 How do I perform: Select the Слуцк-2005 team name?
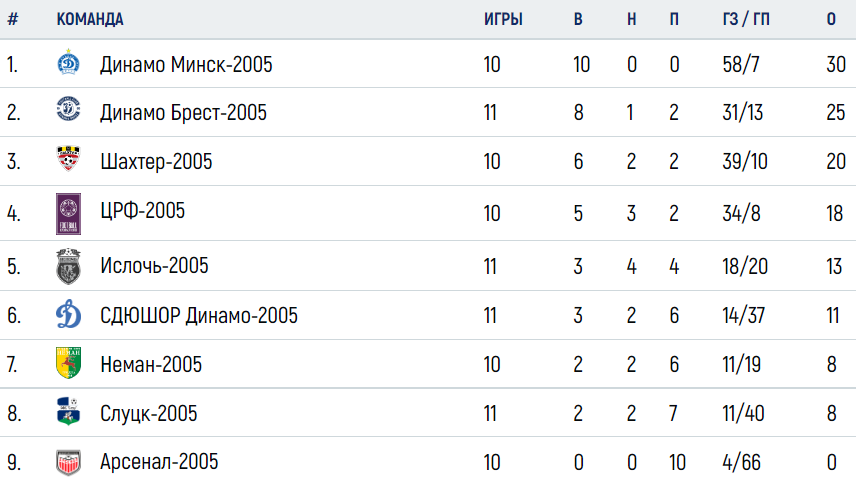[148, 414]
